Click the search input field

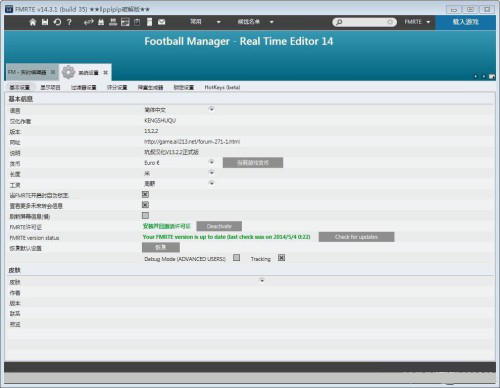point(364,22)
